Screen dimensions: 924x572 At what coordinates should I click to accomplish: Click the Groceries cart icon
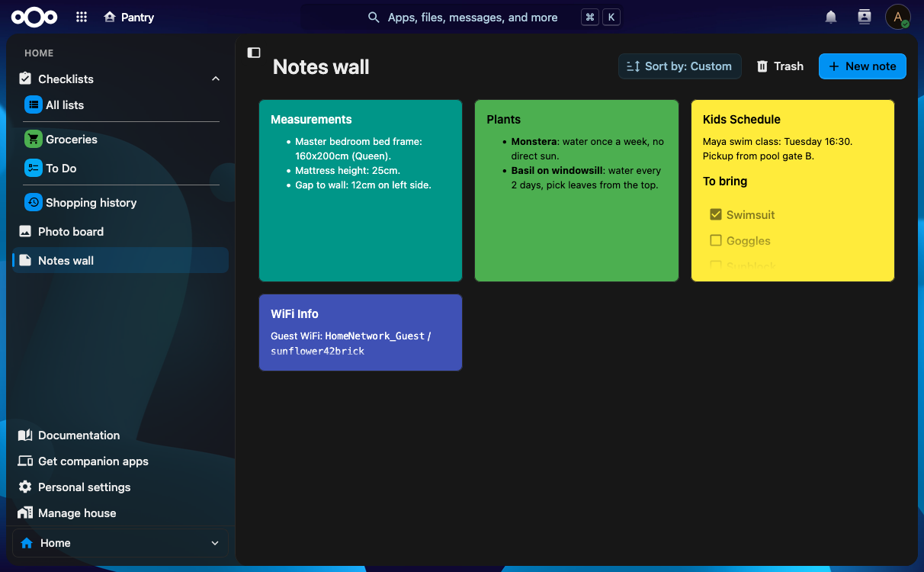point(33,139)
